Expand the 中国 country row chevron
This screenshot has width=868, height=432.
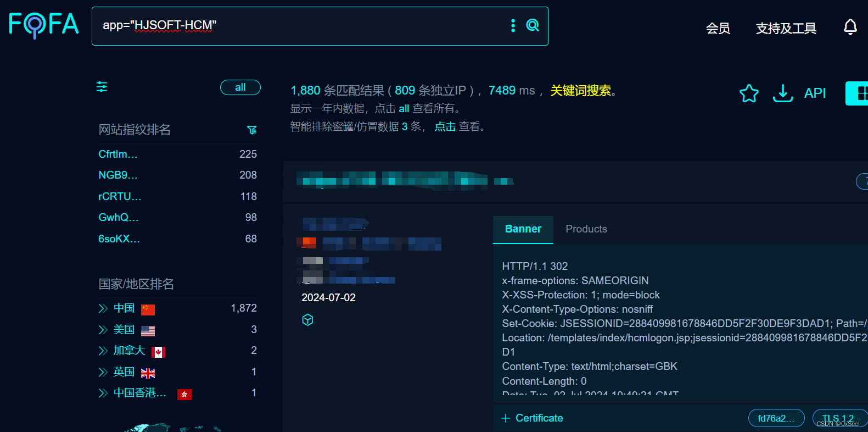coord(103,308)
